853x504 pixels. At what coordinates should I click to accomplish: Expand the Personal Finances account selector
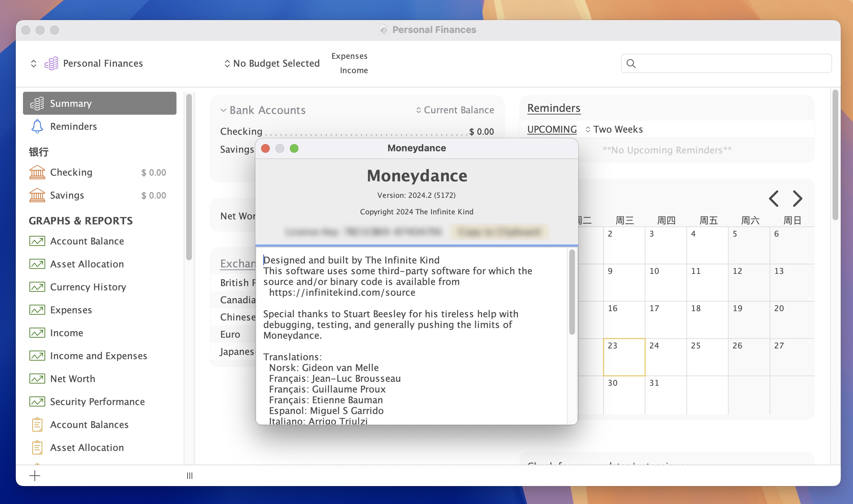pos(34,63)
